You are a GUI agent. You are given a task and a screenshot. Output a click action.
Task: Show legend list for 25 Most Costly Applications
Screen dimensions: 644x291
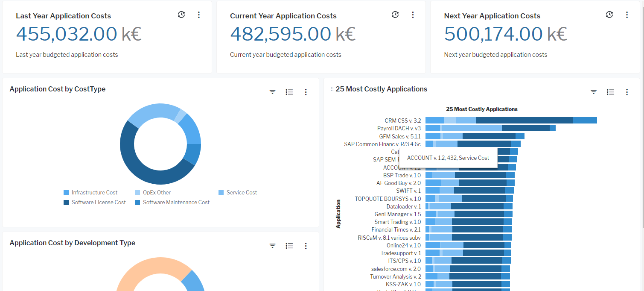610,92
